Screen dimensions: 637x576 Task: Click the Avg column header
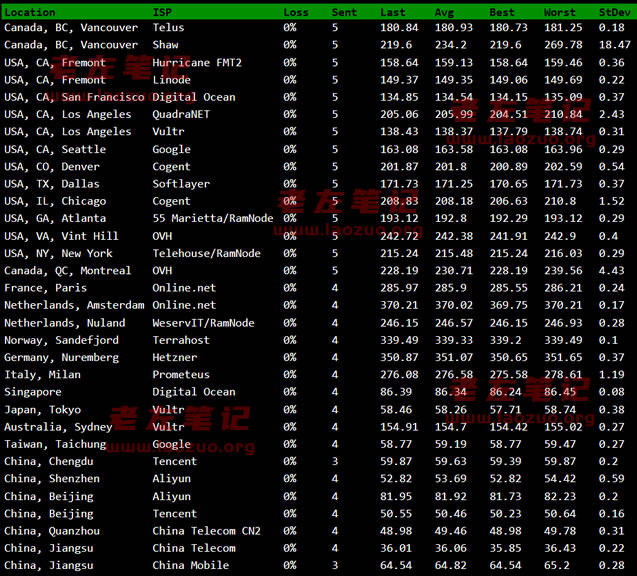click(x=444, y=12)
